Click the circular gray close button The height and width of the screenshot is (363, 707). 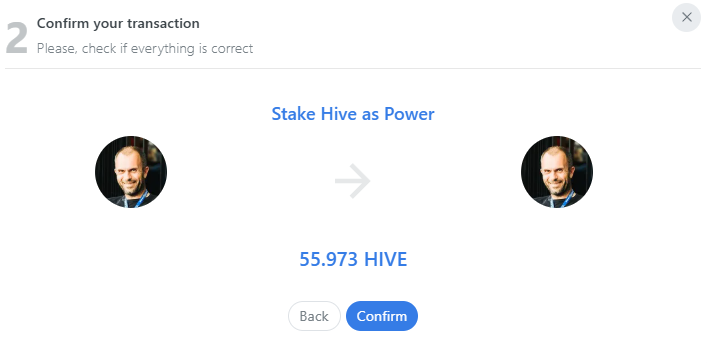click(x=686, y=18)
